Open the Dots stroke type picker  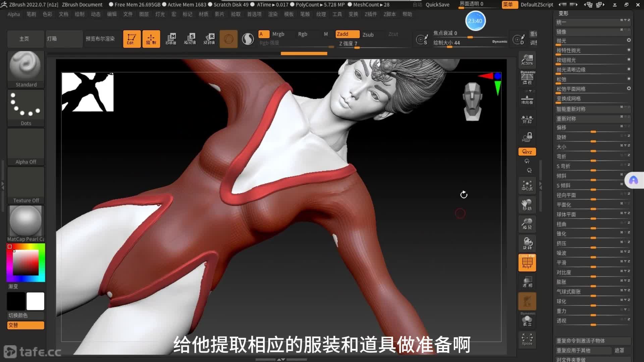(x=26, y=108)
